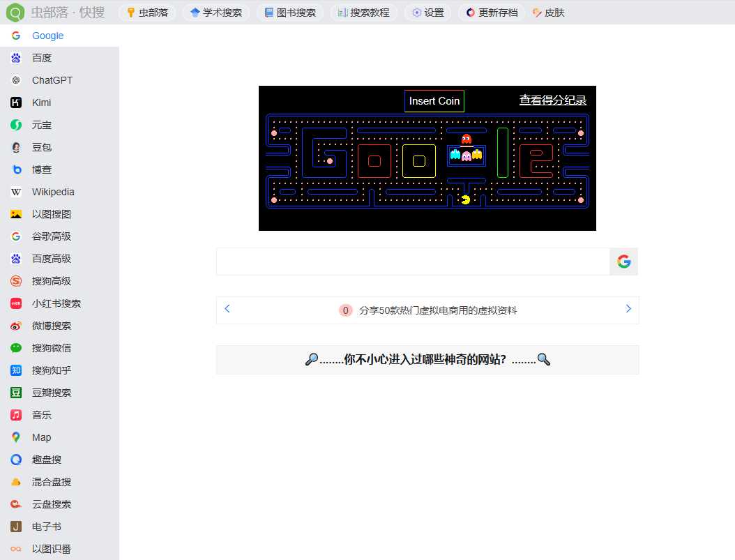Switch to 学术搜索 tab
This screenshot has height=560, width=735.
216,12
